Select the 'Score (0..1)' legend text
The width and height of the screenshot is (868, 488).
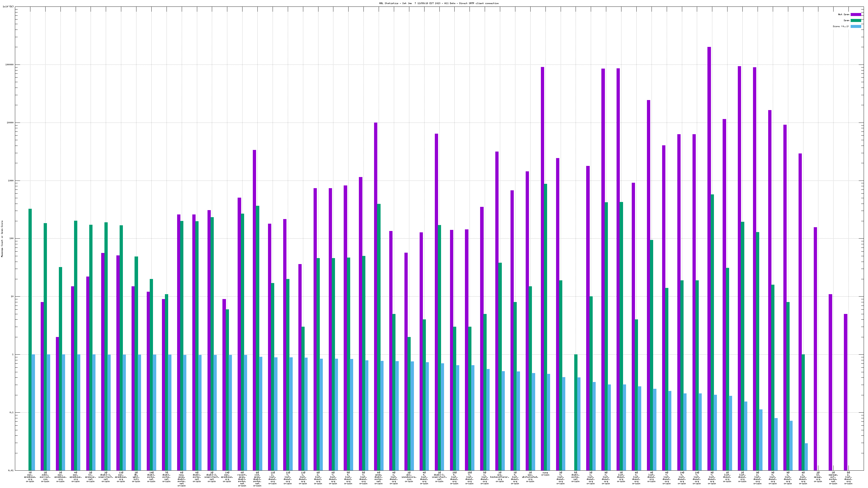(841, 26)
